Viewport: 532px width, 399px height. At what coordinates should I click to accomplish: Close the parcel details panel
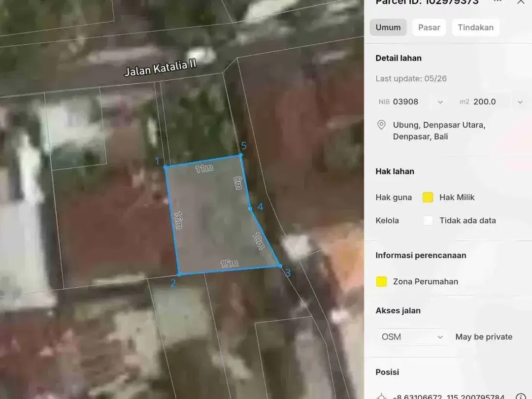pyautogui.click(x=521, y=2)
